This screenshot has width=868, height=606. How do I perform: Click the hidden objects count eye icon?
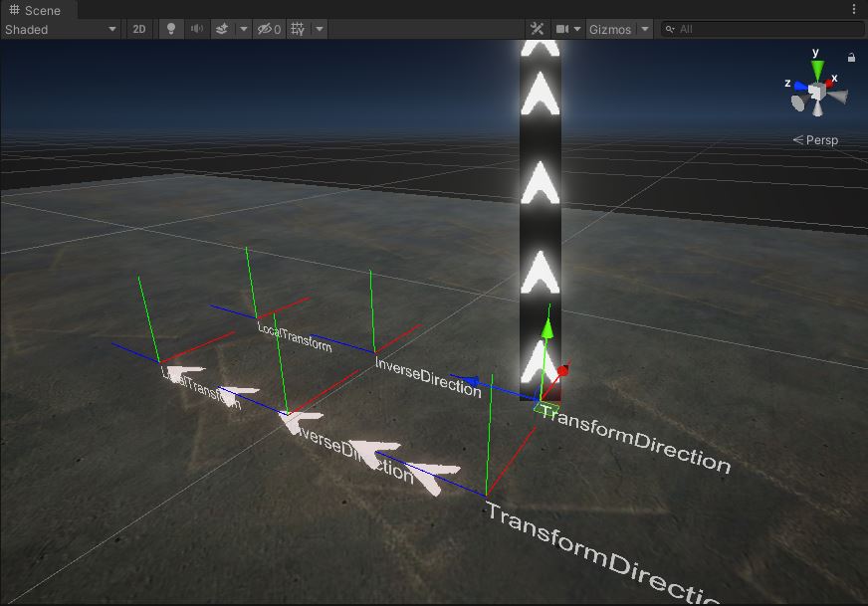click(266, 29)
